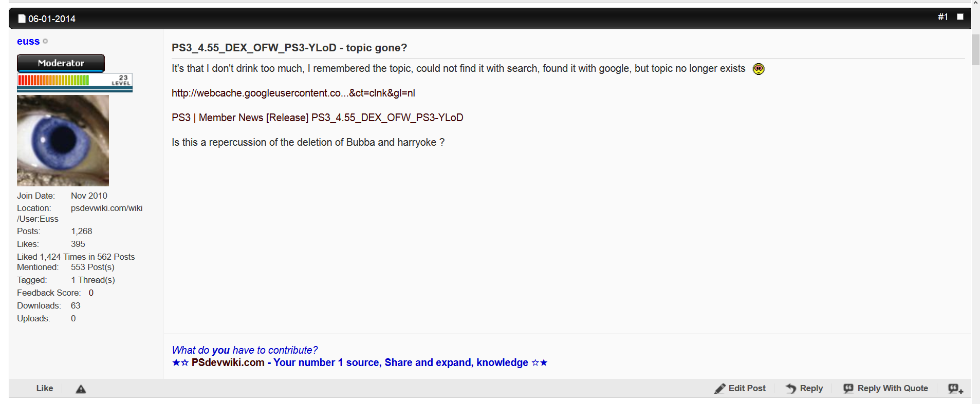980x404 pixels.
Task: Click the level 23 reputation bar
Action: [x=75, y=81]
